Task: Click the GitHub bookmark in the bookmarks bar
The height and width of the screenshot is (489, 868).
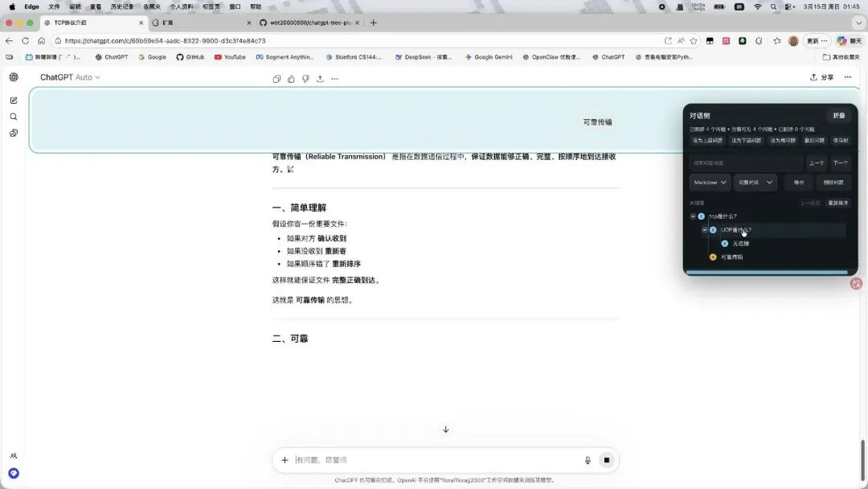Action: pyautogui.click(x=190, y=57)
